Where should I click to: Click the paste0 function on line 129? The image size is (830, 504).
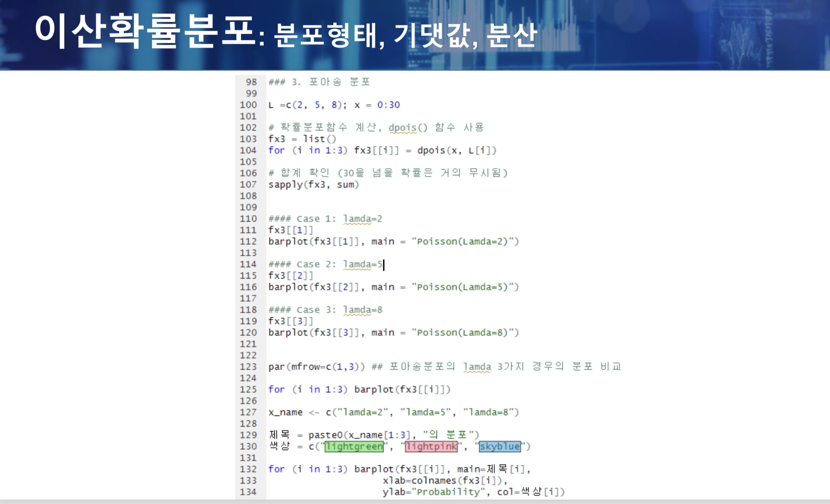(x=325, y=435)
